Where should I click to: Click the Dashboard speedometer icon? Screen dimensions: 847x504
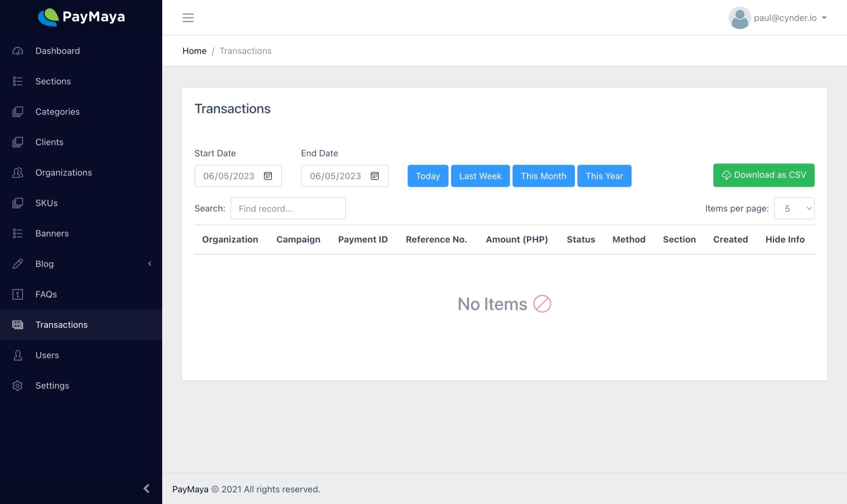click(17, 51)
